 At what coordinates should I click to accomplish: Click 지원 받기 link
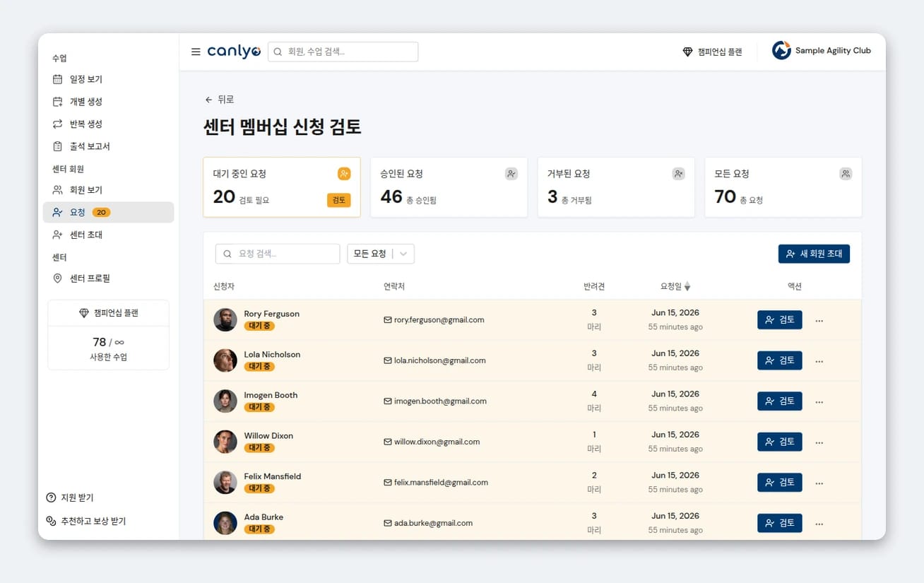point(70,497)
